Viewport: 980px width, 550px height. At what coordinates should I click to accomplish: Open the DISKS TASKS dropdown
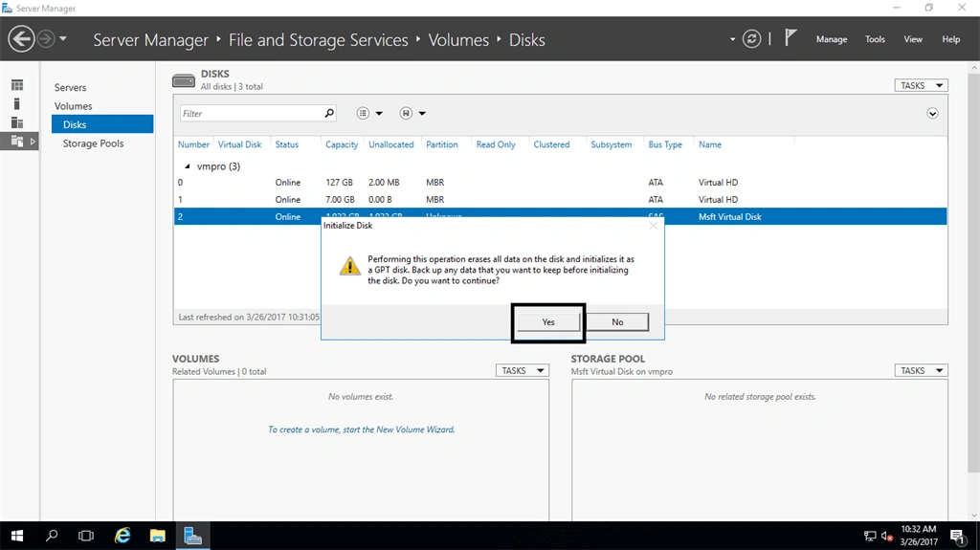tap(921, 86)
